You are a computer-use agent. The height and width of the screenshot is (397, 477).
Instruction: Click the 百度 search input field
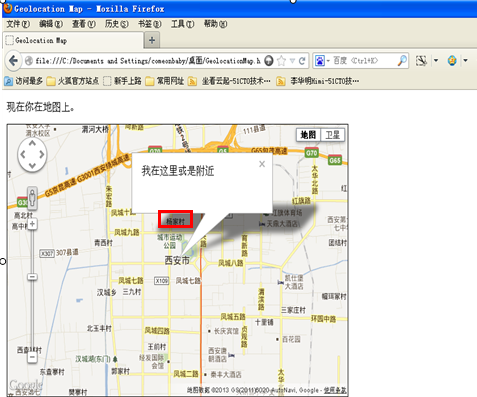click(x=363, y=61)
